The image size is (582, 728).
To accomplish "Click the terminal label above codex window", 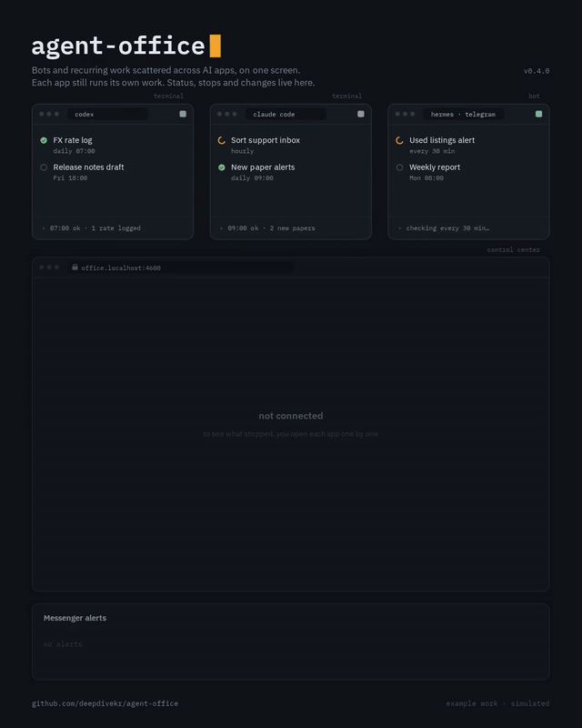I will pyautogui.click(x=168, y=96).
